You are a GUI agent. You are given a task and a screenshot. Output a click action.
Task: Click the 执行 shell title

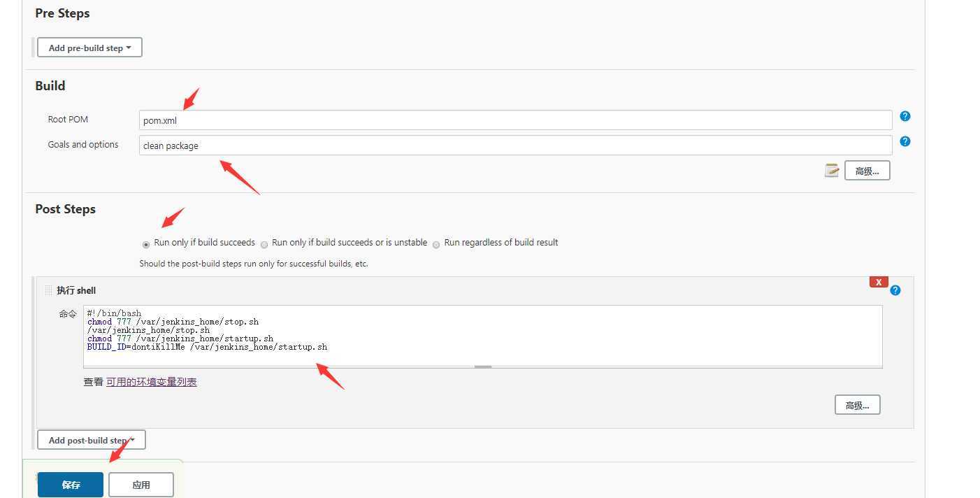coord(76,290)
